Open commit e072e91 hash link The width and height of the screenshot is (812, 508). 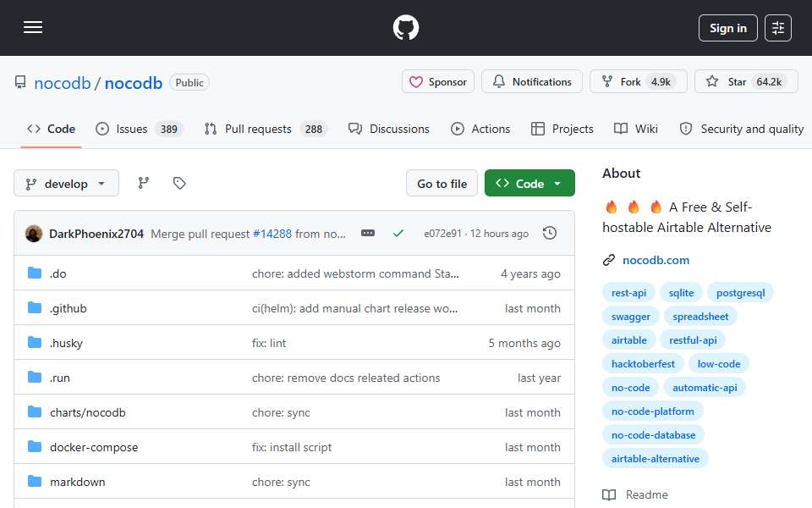coord(442,234)
